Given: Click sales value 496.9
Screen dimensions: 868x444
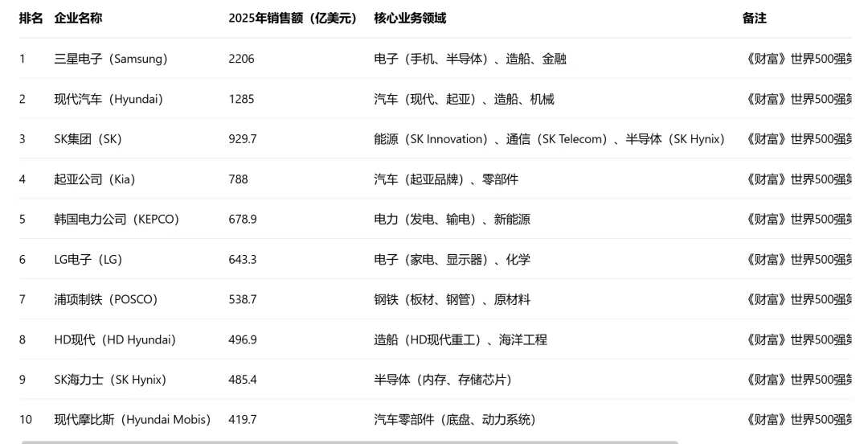Looking at the screenshot, I should [x=243, y=339].
